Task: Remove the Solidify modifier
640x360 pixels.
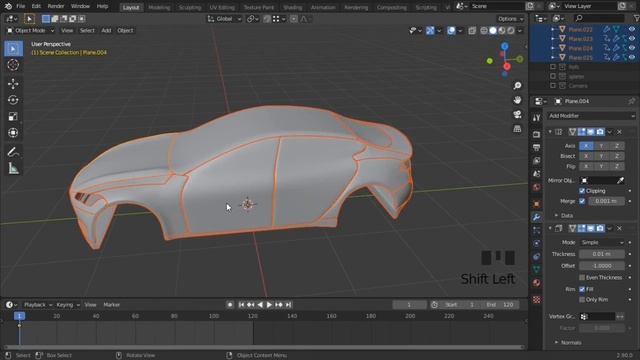Action: pyautogui.click(x=620, y=228)
